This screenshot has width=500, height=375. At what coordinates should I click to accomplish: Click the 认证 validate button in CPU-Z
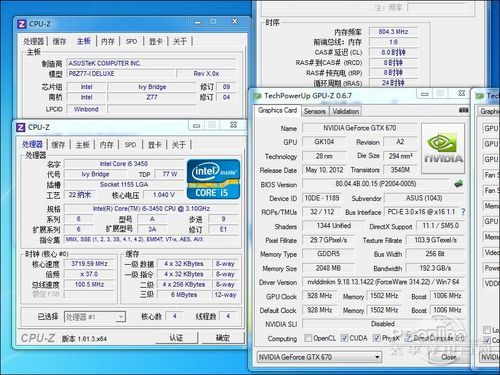[x=176, y=338]
